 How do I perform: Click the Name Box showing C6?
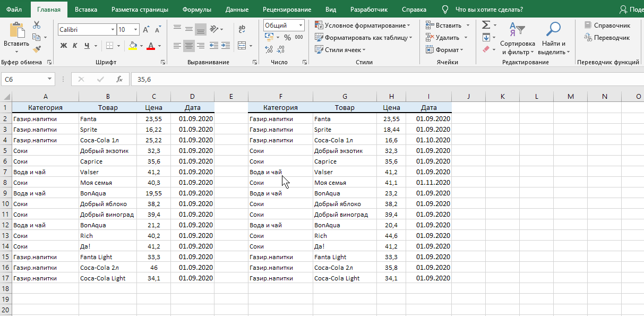(x=24, y=79)
